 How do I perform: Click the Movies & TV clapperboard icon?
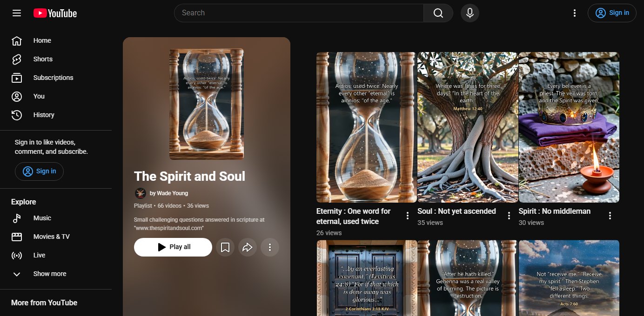(x=17, y=237)
